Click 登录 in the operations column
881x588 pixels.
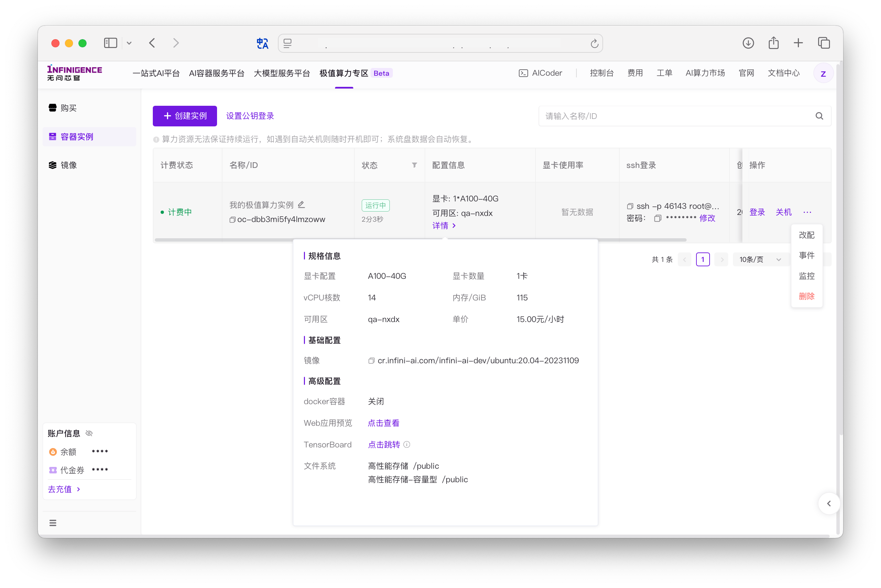tap(757, 212)
